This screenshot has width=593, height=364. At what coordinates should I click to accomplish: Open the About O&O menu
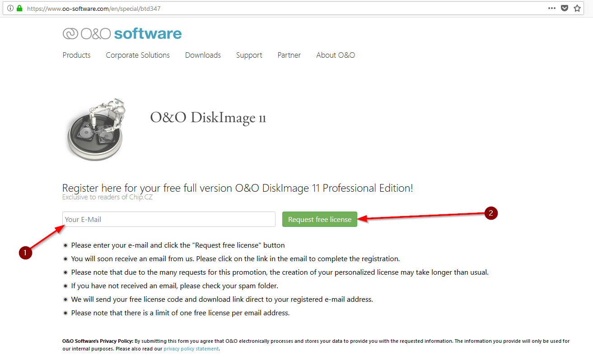click(x=336, y=55)
